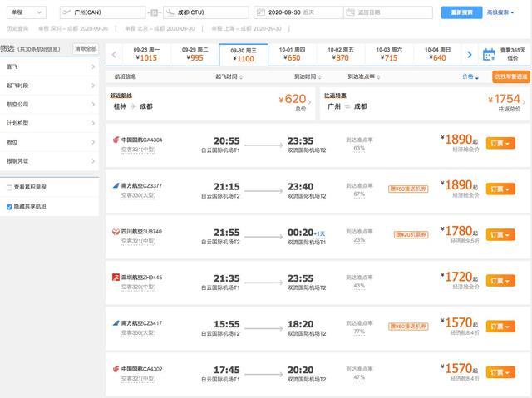Expand the departure time period filter
532x398 pixels.
[x=50, y=86]
